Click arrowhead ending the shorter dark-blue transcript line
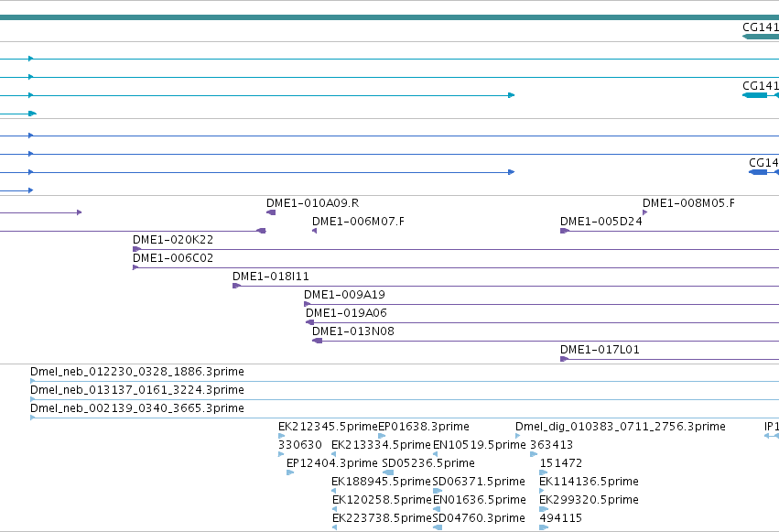The height and width of the screenshot is (532, 779). [511, 172]
